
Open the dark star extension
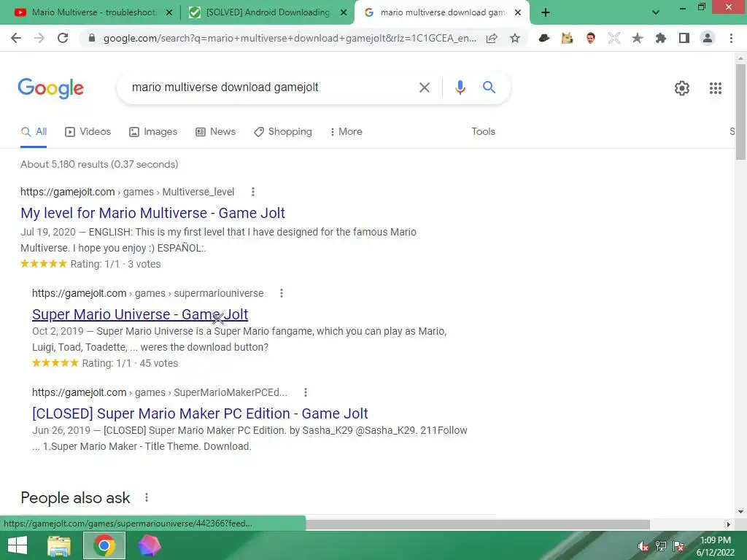coord(638,38)
